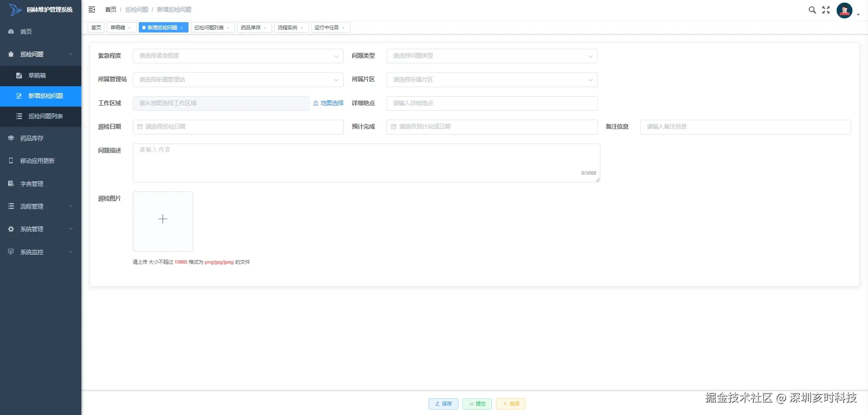The image size is (868, 415).
Task: Close the 新增巡检问题 tab
Action: (x=181, y=28)
